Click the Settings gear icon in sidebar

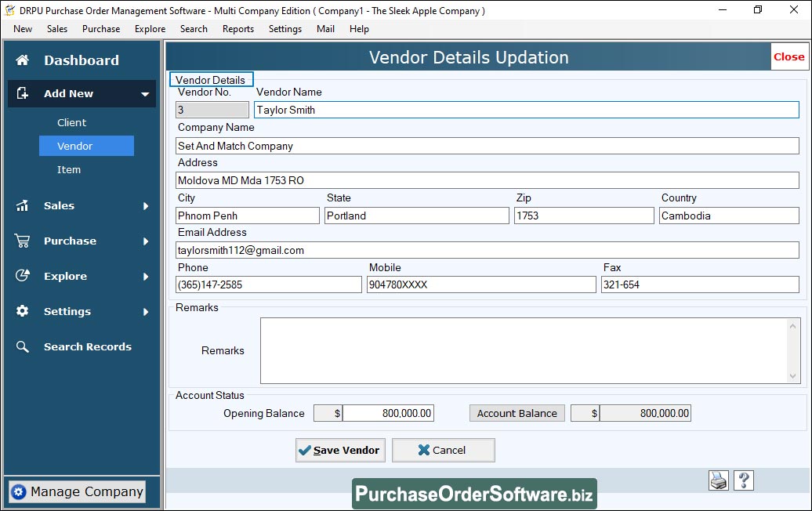pyautogui.click(x=22, y=311)
